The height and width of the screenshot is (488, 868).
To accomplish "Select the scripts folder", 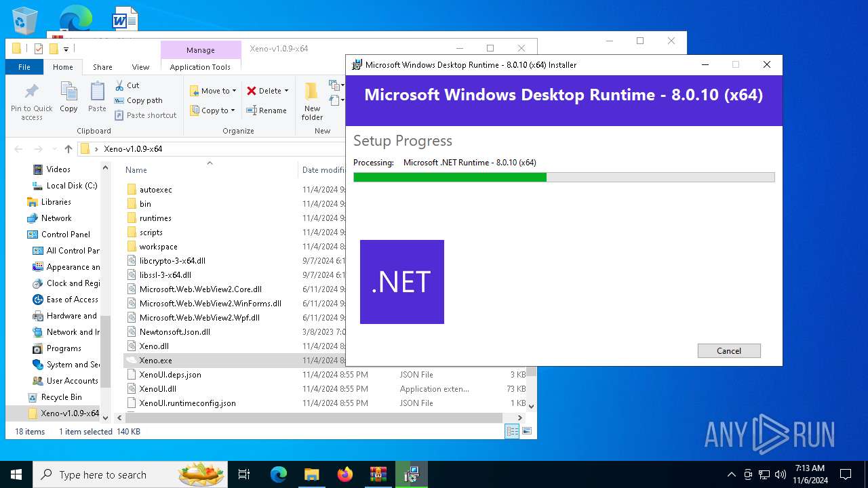I will coord(144,232).
